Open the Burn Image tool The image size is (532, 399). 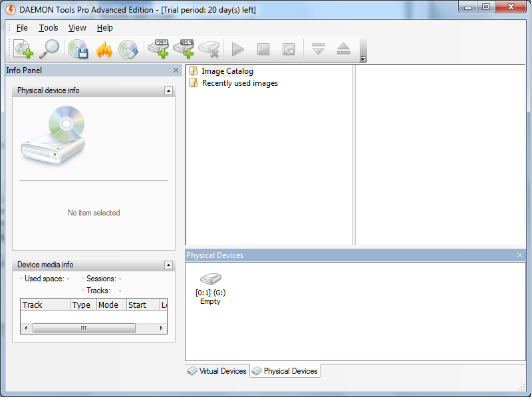104,49
